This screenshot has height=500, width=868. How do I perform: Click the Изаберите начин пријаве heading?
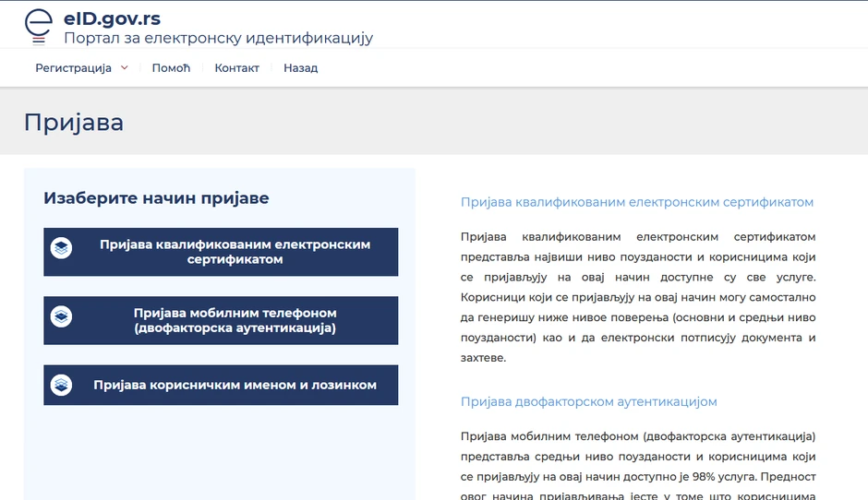tap(156, 198)
